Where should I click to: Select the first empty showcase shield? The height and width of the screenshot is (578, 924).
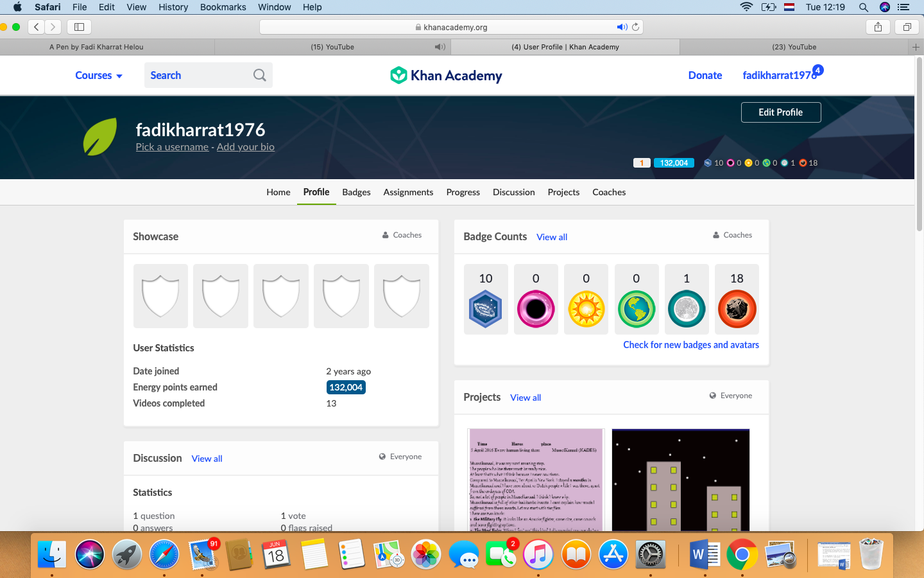160,296
